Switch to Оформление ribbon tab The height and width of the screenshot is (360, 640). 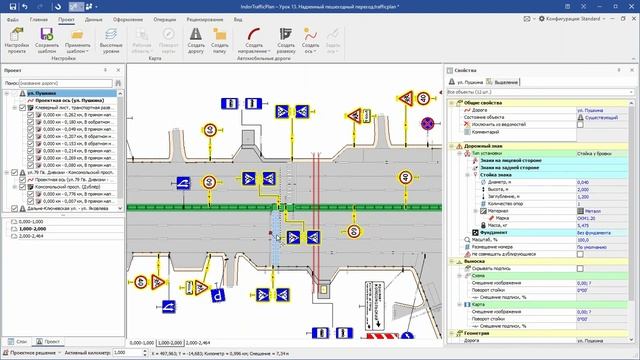pos(128,19)
